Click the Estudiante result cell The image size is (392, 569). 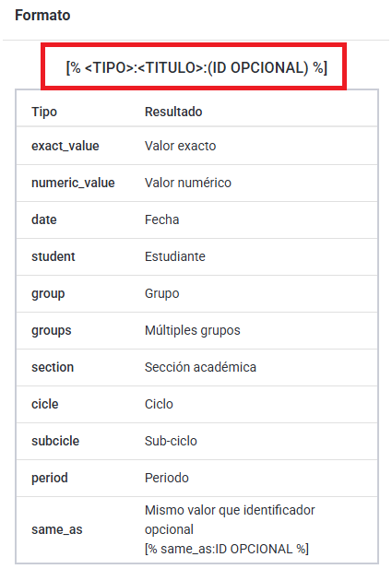click(175, 256)
